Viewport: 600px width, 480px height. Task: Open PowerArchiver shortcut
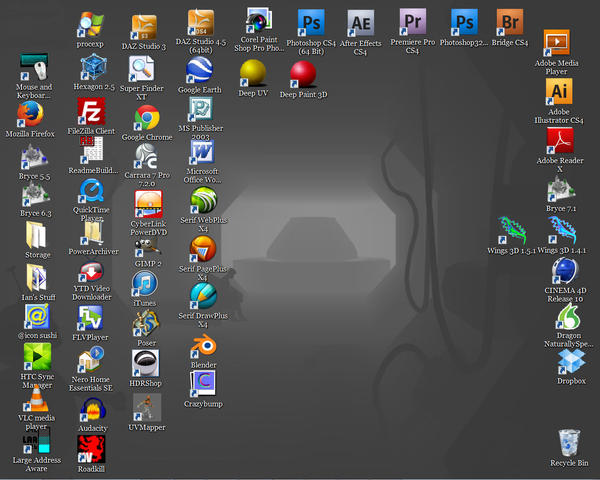[93, 233]
